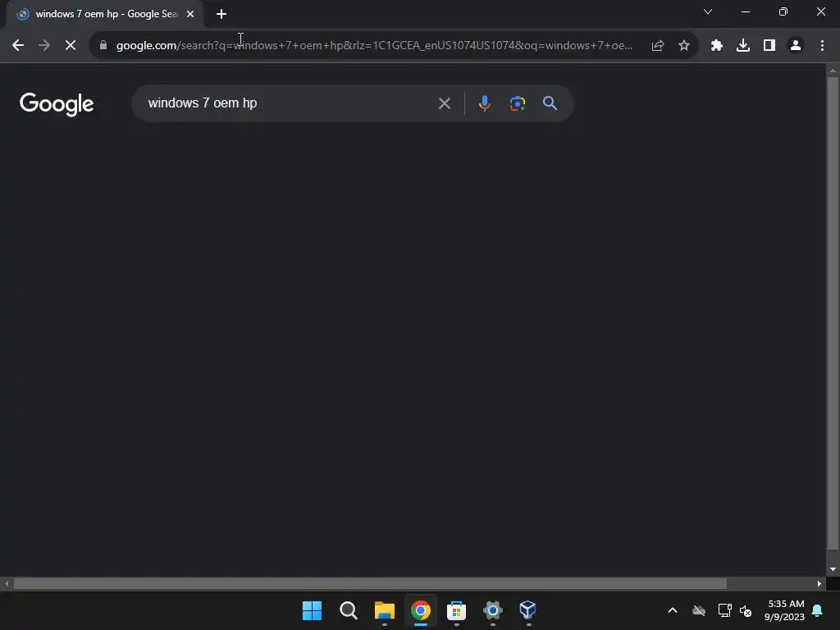The width and height of the screenshot is (840, 630).
Task: Click the scroll-right arrow
Action: click(x=819, y=583)
